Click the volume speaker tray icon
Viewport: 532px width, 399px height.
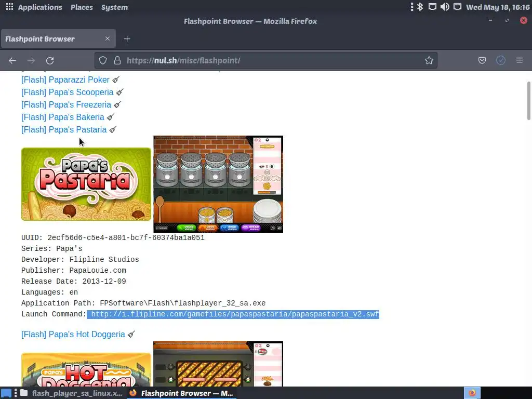point(445,7)
